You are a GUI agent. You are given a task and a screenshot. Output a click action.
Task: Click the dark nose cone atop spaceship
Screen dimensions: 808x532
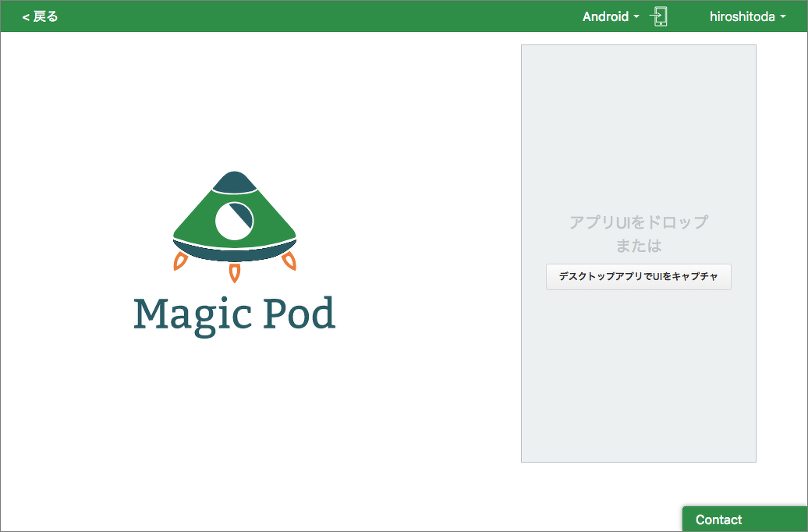pyautogui.click(x=234, y=183)
